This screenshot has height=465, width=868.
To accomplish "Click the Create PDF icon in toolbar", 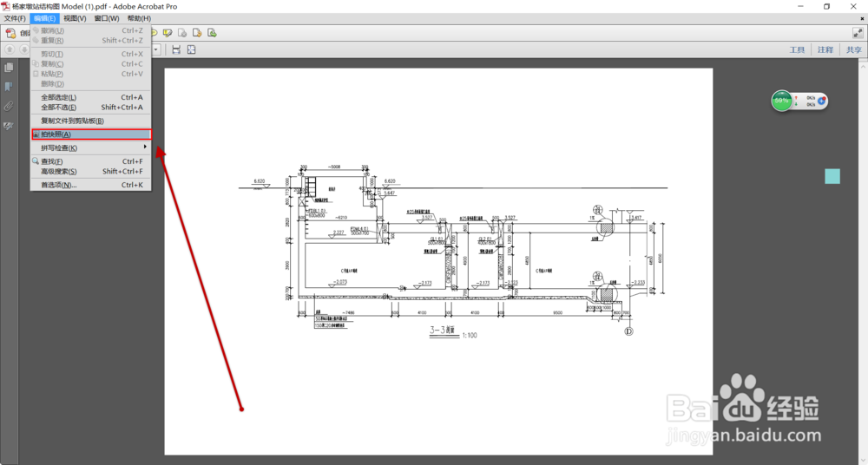I will click(x=10, y=33).
